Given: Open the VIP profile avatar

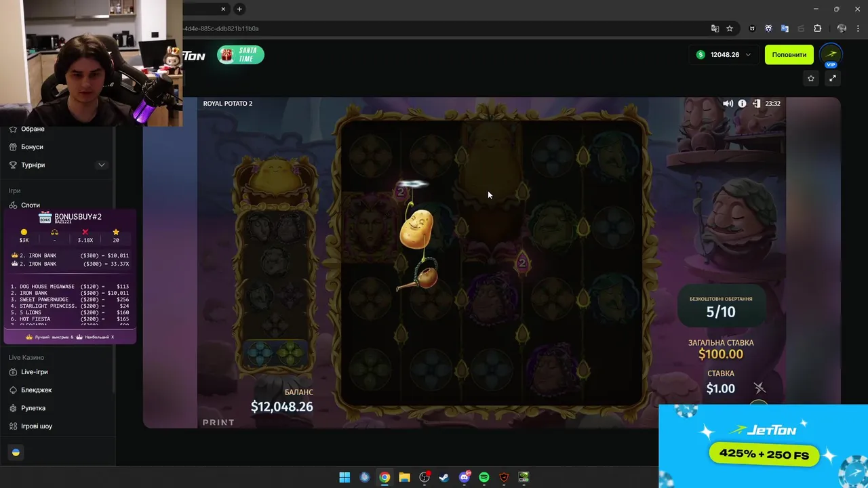Looking at the screenshot, I should pos(831,55).
